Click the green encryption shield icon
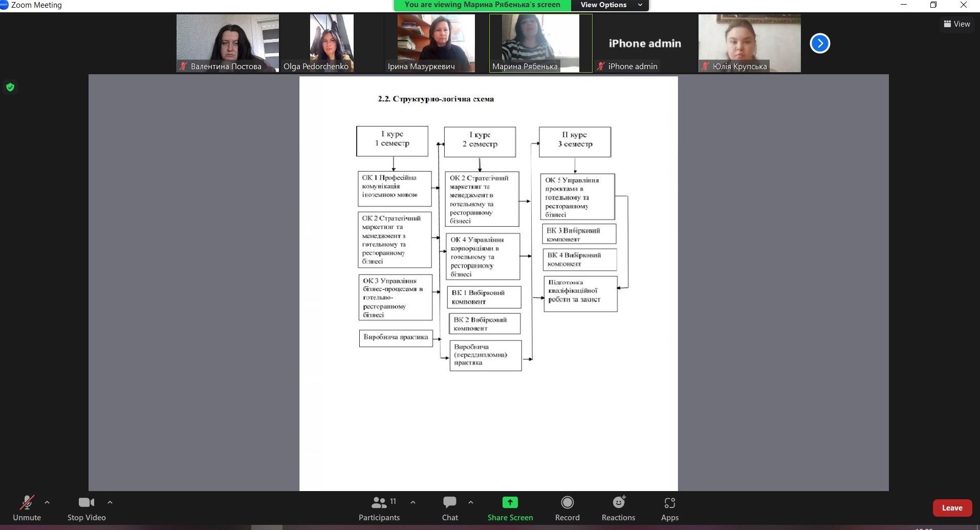Viewport: 980px width, 530px height. [x=10, y=87]
